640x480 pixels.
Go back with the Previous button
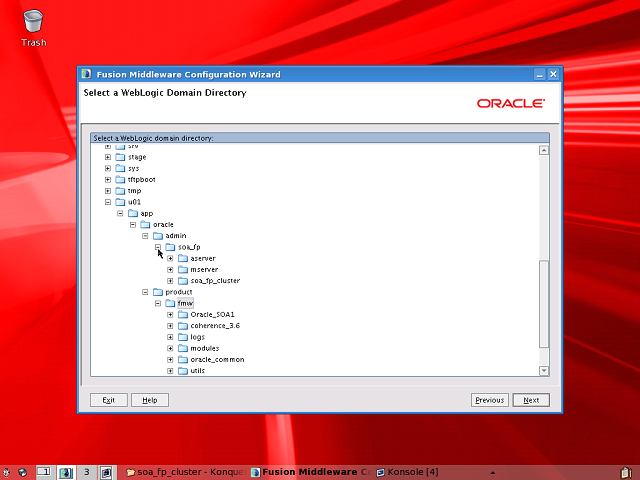490,400
